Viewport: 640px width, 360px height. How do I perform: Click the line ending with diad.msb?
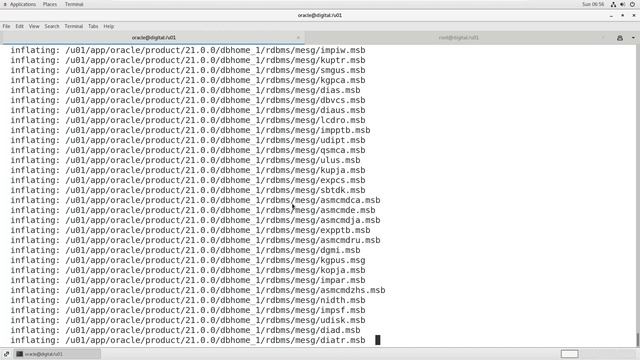(185, 330)
